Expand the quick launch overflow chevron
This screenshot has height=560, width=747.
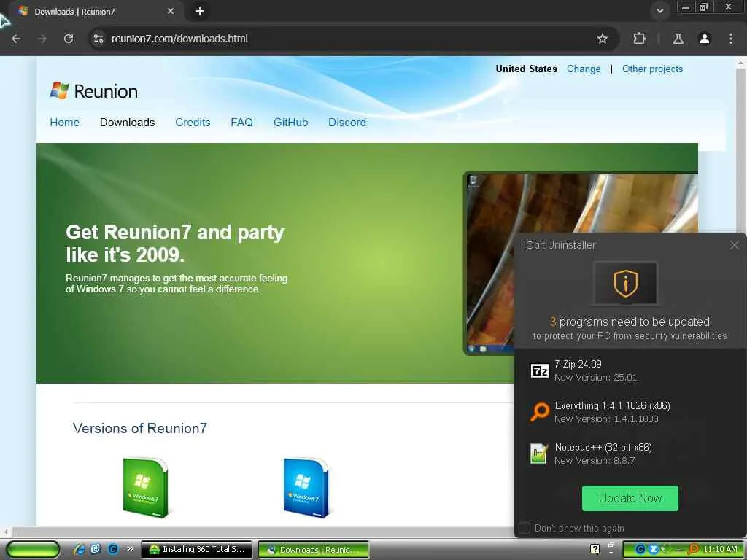coord(130,548)
